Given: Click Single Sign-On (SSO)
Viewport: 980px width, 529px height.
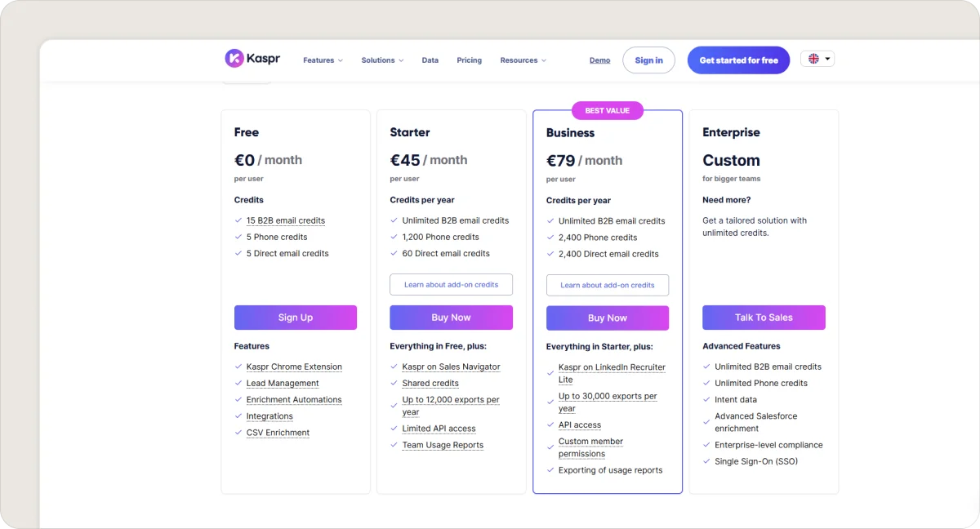Looking at the screenshot, I should 756,461.
